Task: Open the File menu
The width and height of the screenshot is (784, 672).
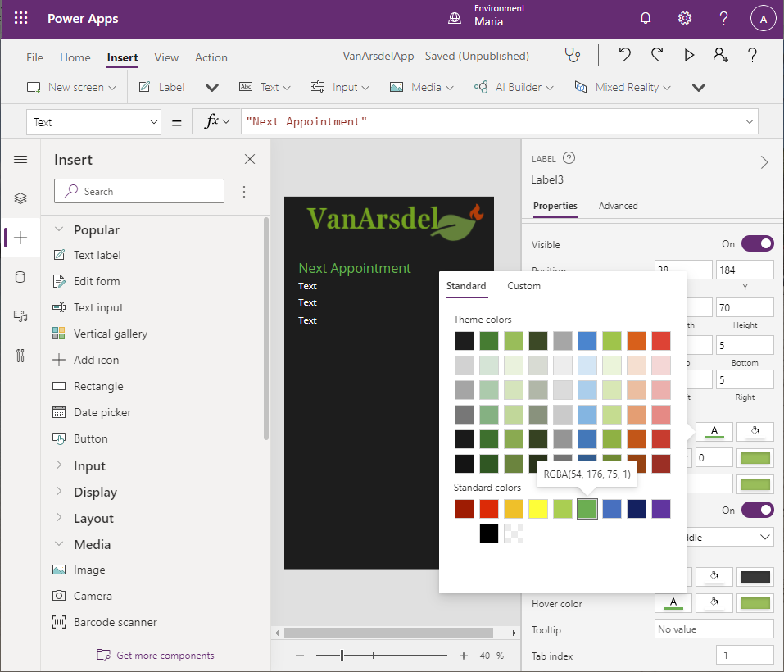Action: (x=34, y=57)
